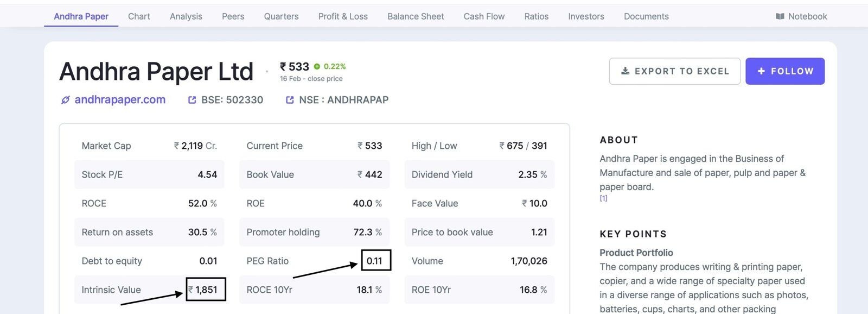Open the Balance Sheet tab
Image resolution: width=868 pixels, height=314 pixels.
[x=416, y=16]
